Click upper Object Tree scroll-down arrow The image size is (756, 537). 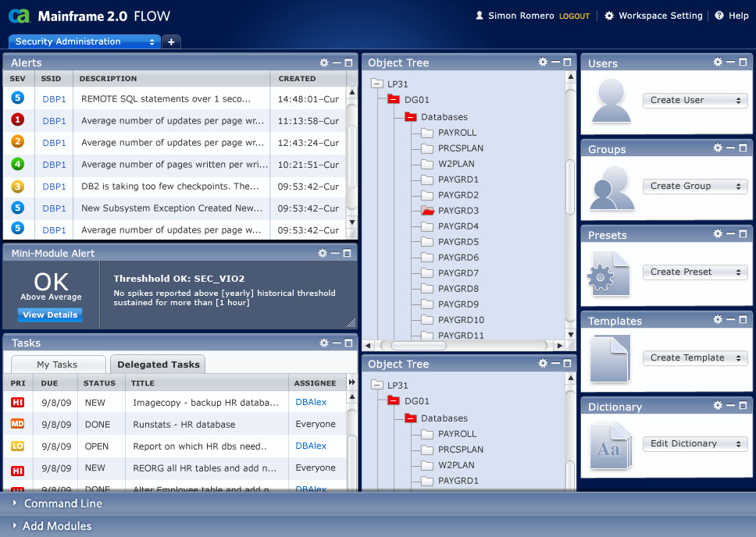coord(571,334)
